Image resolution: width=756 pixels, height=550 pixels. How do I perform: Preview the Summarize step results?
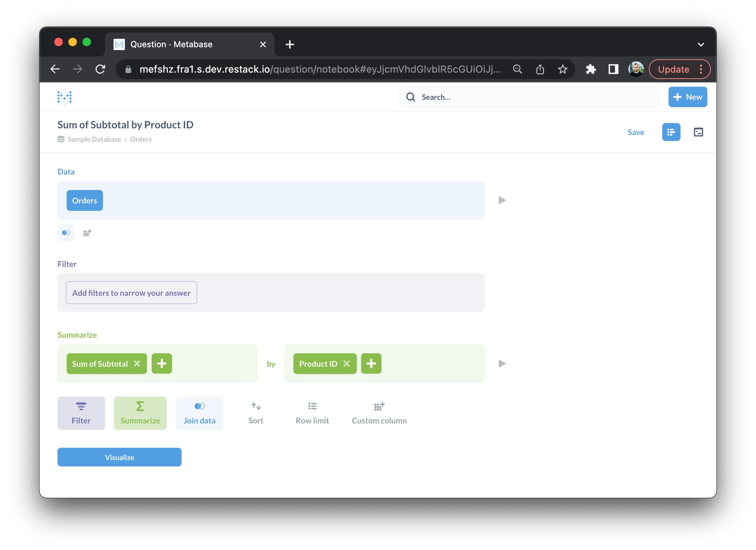point(502,363)
